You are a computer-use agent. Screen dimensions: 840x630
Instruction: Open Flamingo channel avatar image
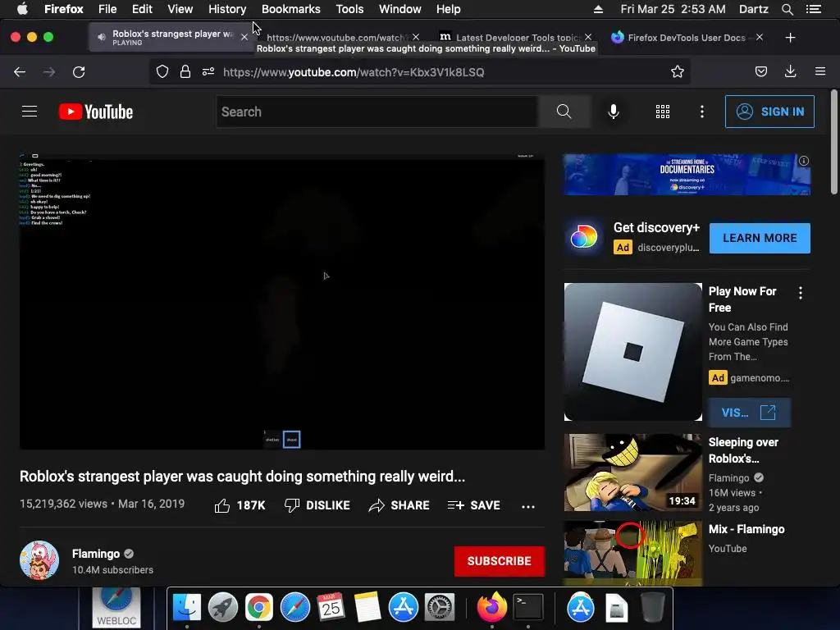coord(39,559)
